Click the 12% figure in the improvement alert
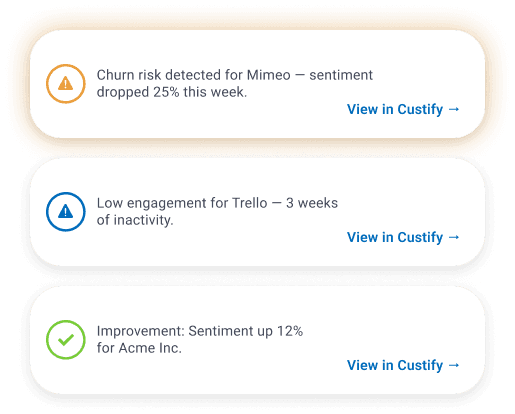This screenshot has height=414, width=515. pyautogui.click(x=290, y=331)
